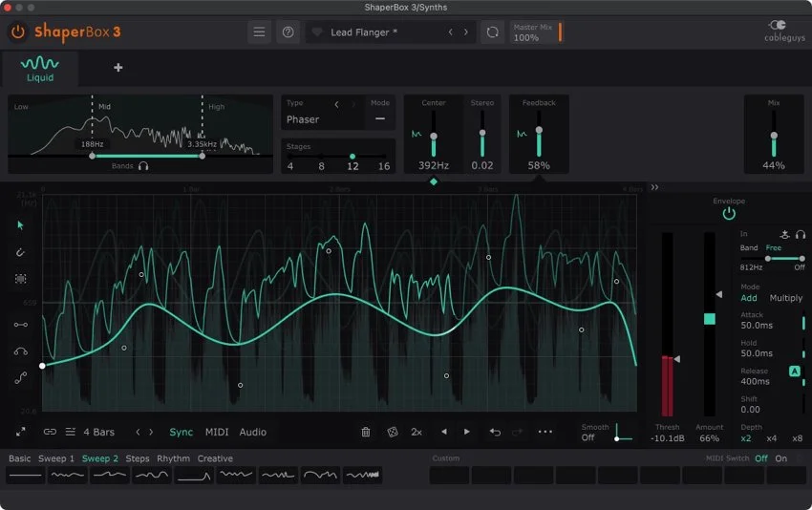Open the Rhythm preset tab
Image resolution: width=812 pixels, height=510 pixels.
[x=173, y=458]
